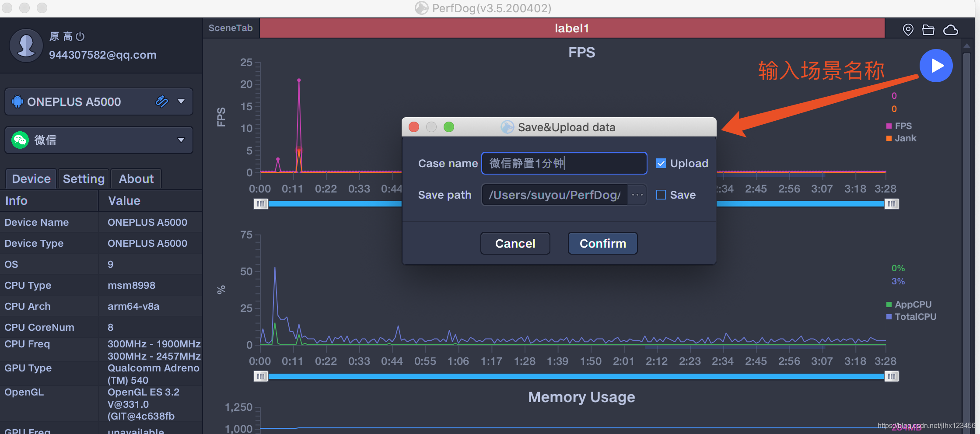The image size is (980, 434).
Task: Click the user avatar icon
Action: point(26,45)
